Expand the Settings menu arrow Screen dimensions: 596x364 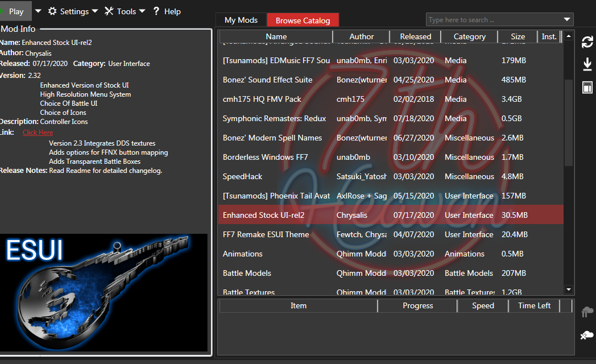coord(95,11)
